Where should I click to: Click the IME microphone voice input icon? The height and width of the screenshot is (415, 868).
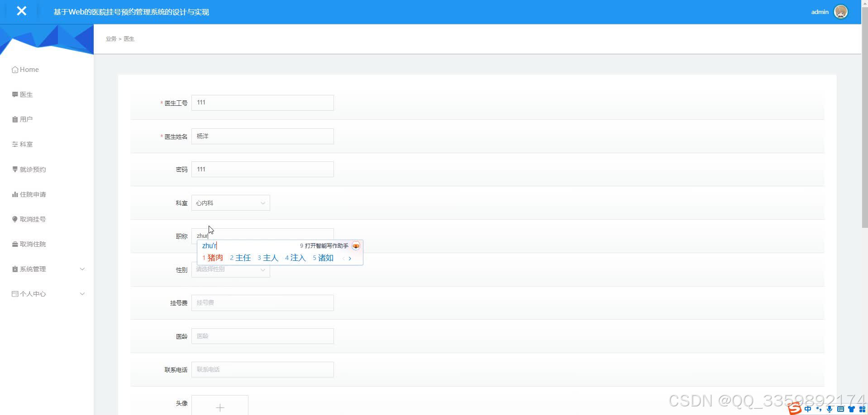pyautogui.click(x=830, y=409)
